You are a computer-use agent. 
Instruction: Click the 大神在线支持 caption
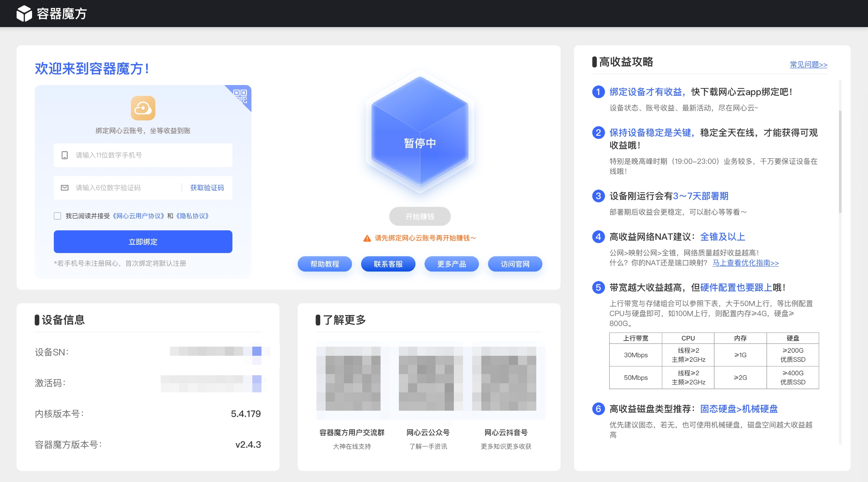(352, 447)
